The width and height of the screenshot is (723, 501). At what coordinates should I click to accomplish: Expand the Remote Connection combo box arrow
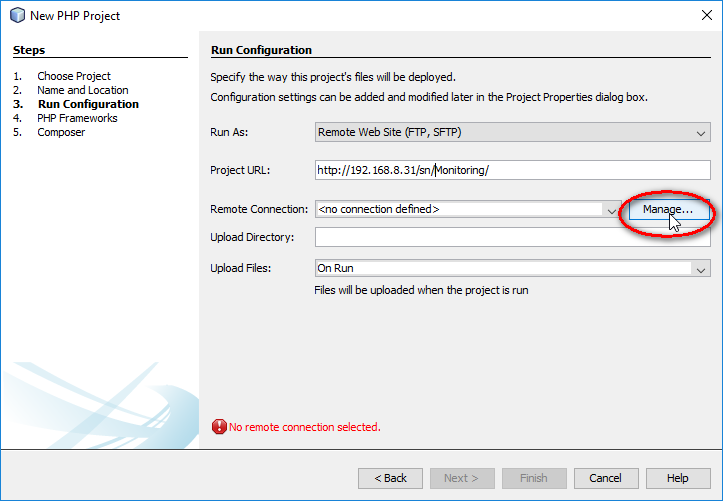[611, 210]
